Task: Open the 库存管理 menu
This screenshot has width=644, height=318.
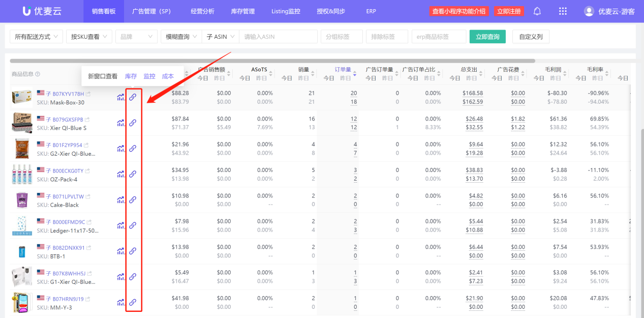Action: 242,11
